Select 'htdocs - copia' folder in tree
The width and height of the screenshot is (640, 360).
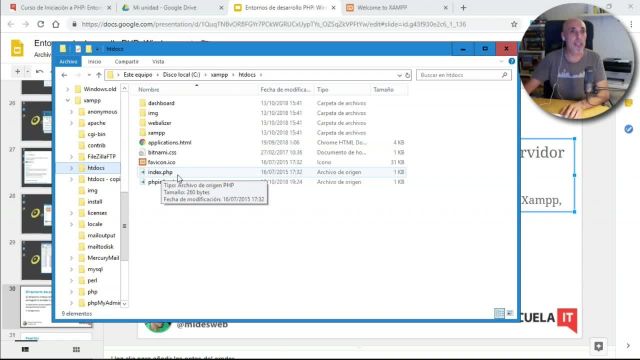tap(104, 179)
